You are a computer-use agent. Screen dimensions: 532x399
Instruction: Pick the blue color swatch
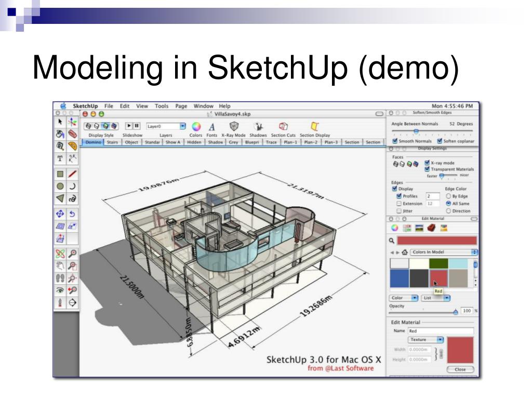pyautogui.click(x=400, y=278)
